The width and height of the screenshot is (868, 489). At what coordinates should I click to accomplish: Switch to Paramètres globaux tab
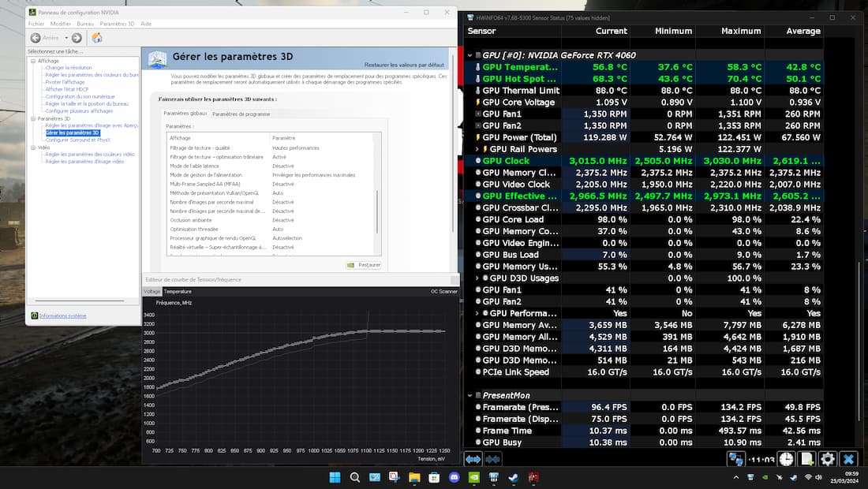pos(185,114)
